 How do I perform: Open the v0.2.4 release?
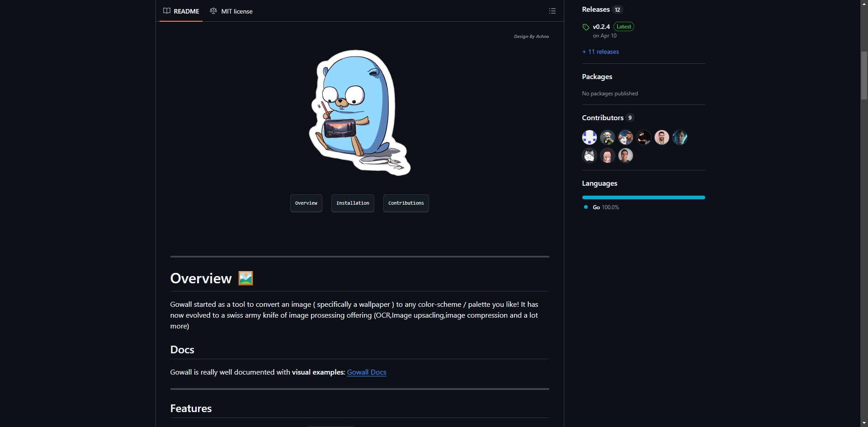601,27
